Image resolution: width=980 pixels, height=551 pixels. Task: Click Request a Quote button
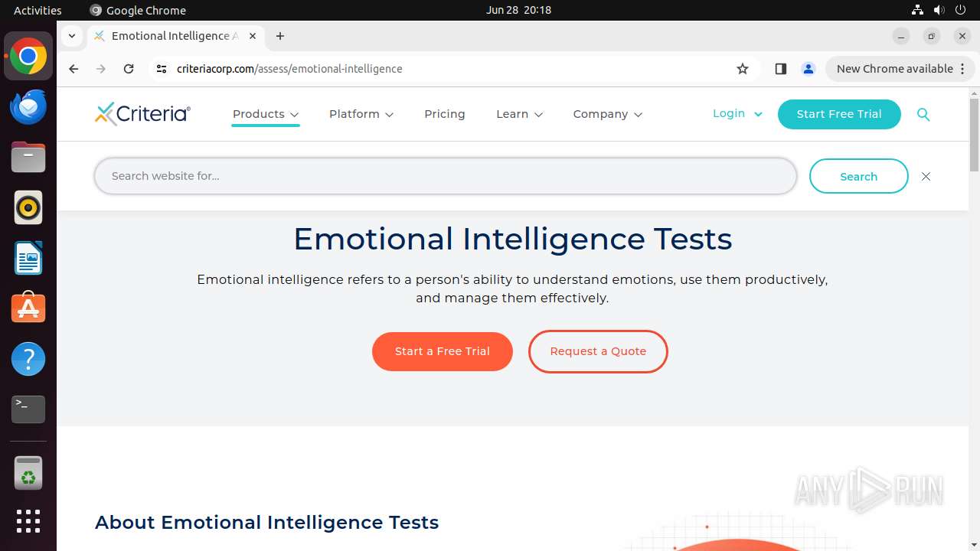click(x=598, y=351)
